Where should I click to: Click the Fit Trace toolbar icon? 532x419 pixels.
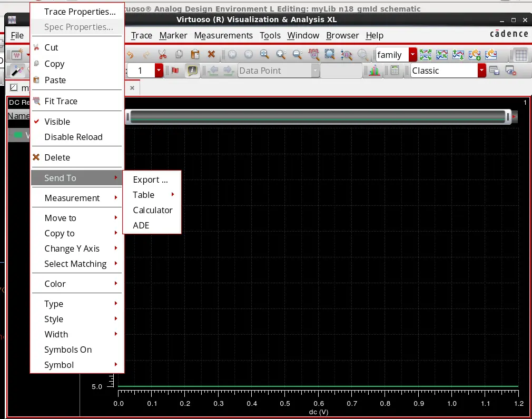tap(313, 54)
